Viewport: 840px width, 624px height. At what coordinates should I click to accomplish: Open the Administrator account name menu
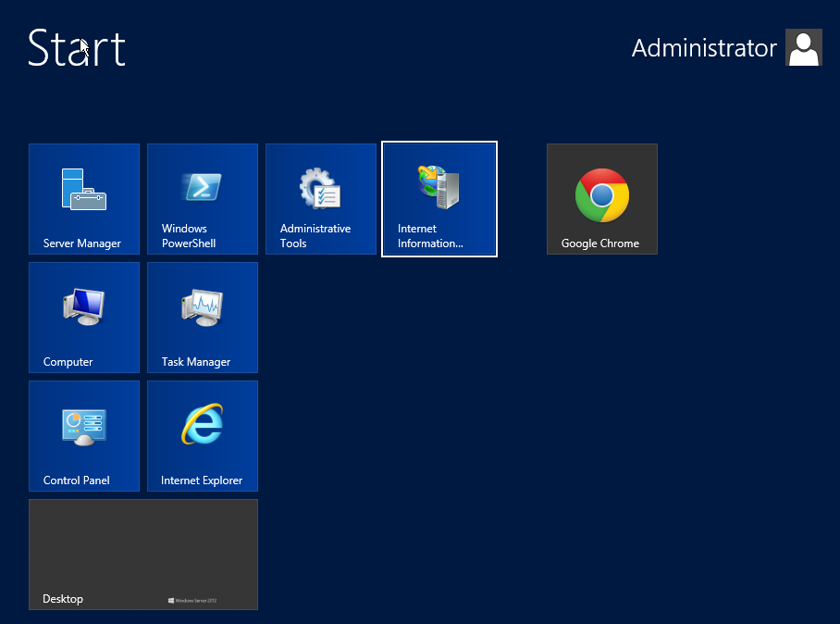tap(704, 48)
